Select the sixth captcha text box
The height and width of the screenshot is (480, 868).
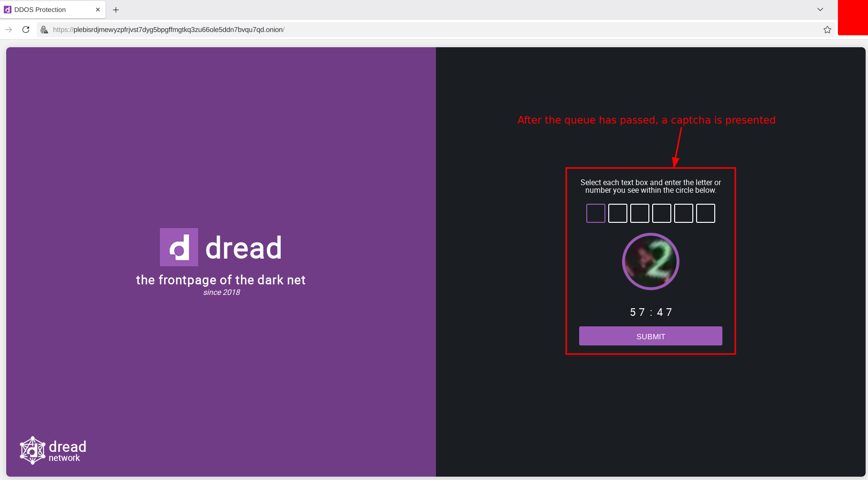click(706, 213)
